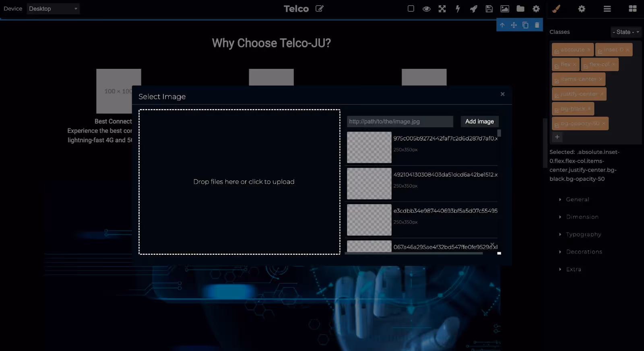Screen dimensions: 644x351
Task: Expand the Decorations style section
Action: (x=584, y=252)
